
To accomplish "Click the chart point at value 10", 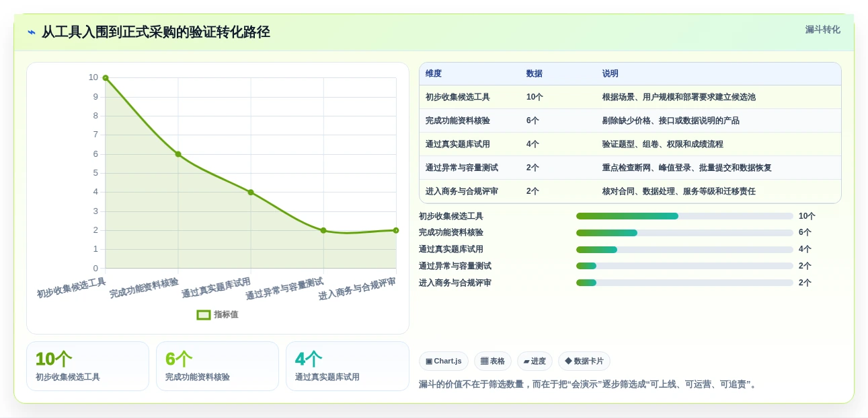I will 106,78.
